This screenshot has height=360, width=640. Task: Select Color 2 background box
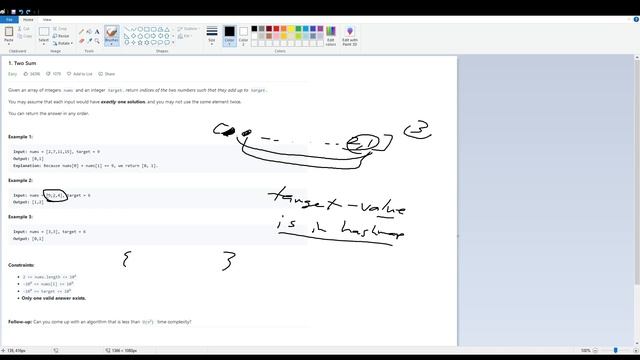point(243,36)
